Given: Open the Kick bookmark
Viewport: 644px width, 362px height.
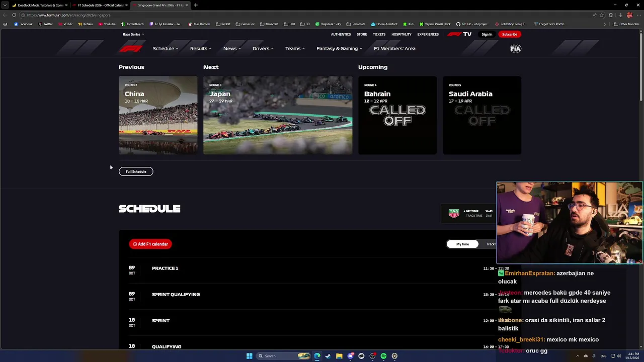Looking at the screenshot, I should 409,24.
